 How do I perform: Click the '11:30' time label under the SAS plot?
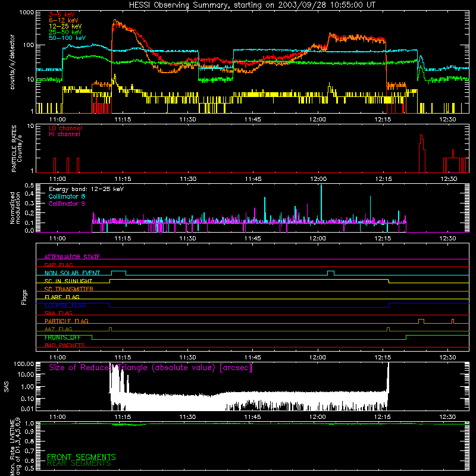click(x=187, y=417)
